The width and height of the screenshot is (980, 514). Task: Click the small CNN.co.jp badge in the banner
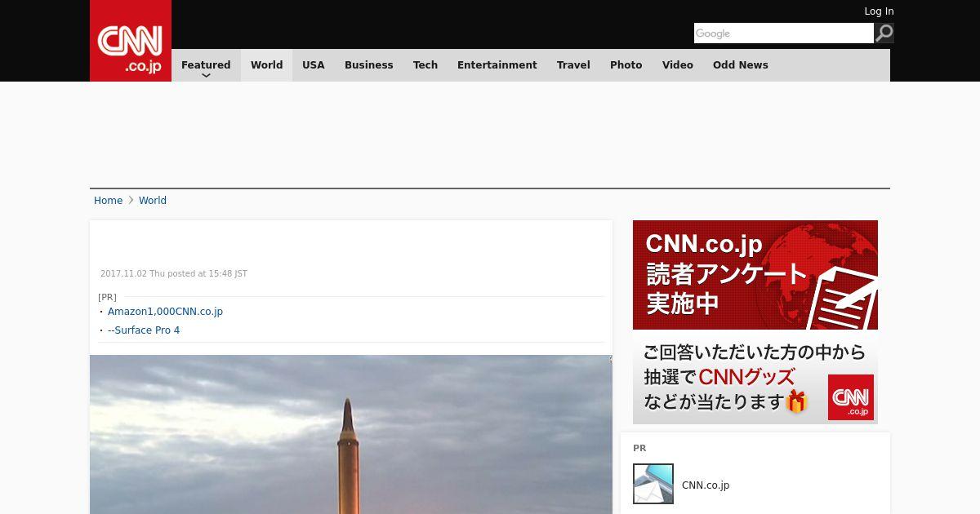(851, 397)
